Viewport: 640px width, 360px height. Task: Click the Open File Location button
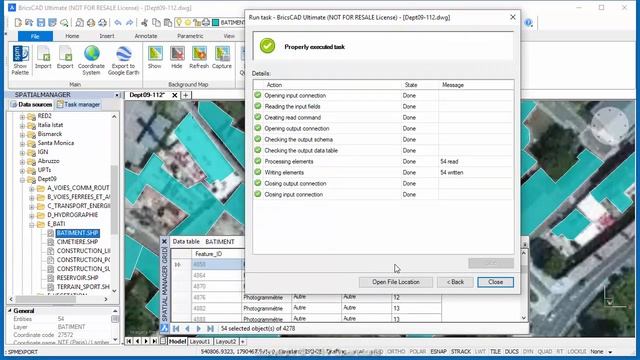[396, 282]
